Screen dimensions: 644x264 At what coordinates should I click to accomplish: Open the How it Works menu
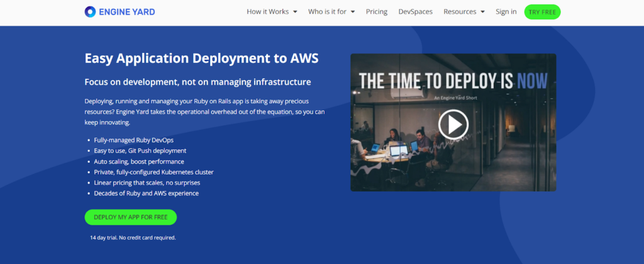click(272, 12)
